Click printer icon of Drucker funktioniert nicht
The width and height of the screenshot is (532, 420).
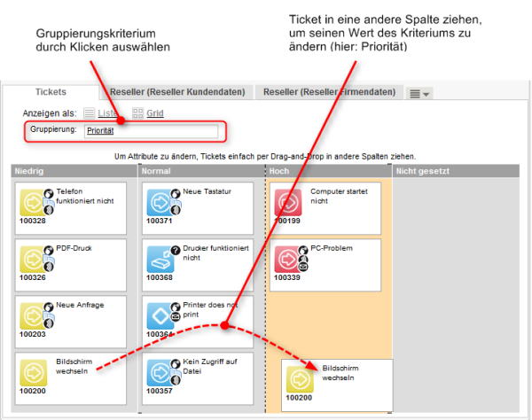point(160,258)
